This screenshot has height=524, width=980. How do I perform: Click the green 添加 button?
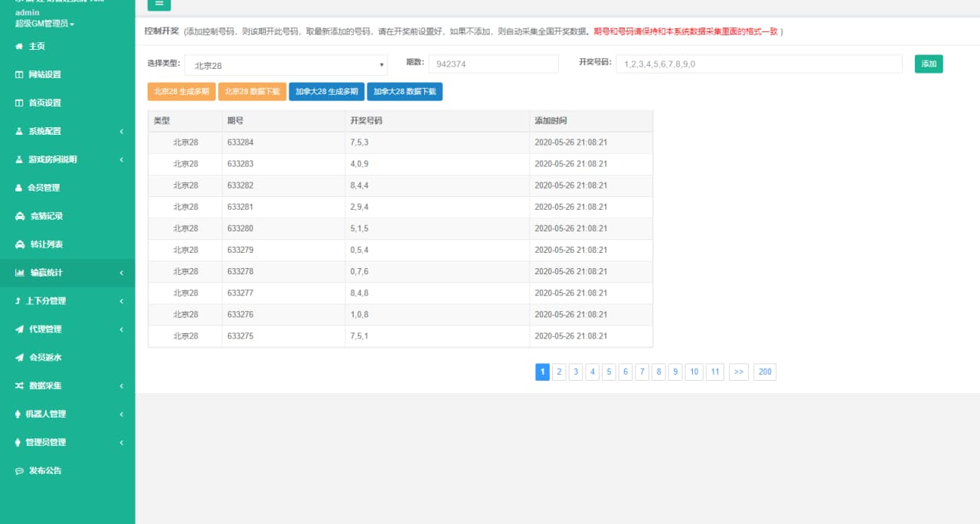point(928,64)
